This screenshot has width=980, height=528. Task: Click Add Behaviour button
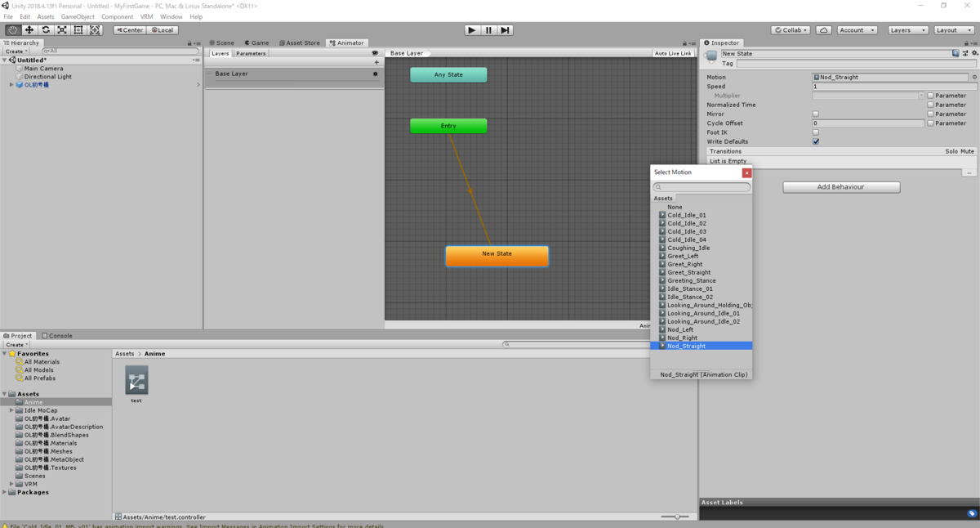pos(841,187)
